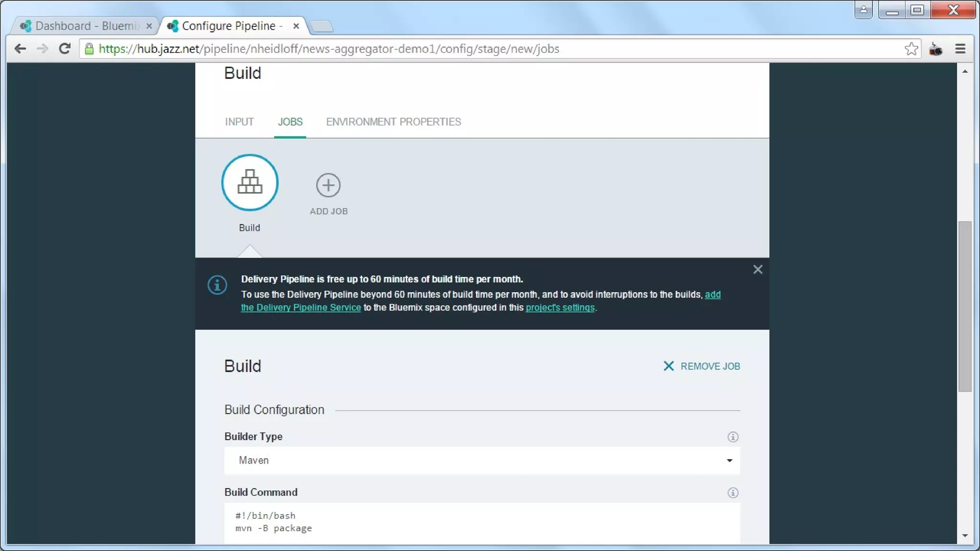Open Chrome hamburger menu
Viewport: 980px width, 551px height.
coord(960,49)
